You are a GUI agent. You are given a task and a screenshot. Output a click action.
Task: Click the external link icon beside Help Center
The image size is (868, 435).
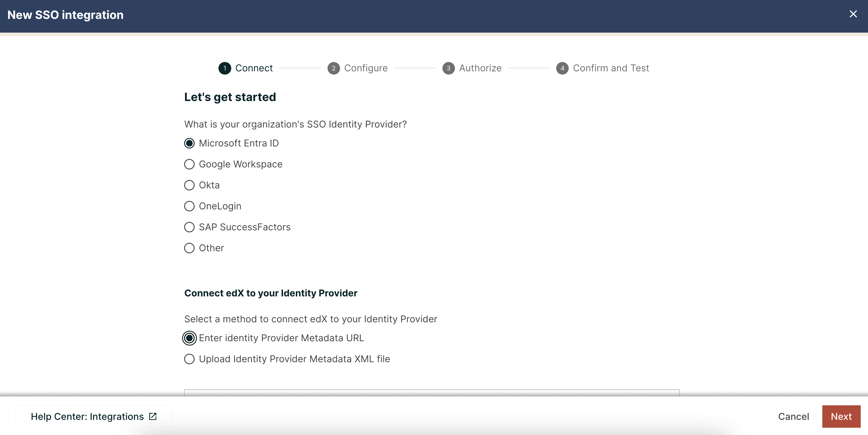click(152, 416)
